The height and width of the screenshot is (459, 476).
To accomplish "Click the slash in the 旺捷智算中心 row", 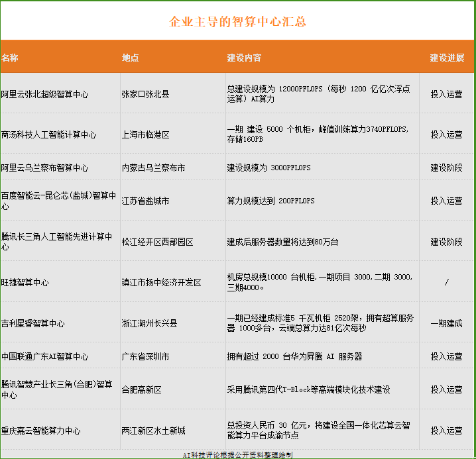I will [447, 282].
